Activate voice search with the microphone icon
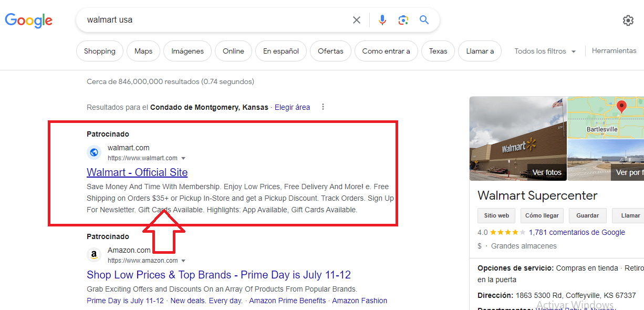Image resolution: width=644 pixels, height=310 pixels. click(382, 19)
